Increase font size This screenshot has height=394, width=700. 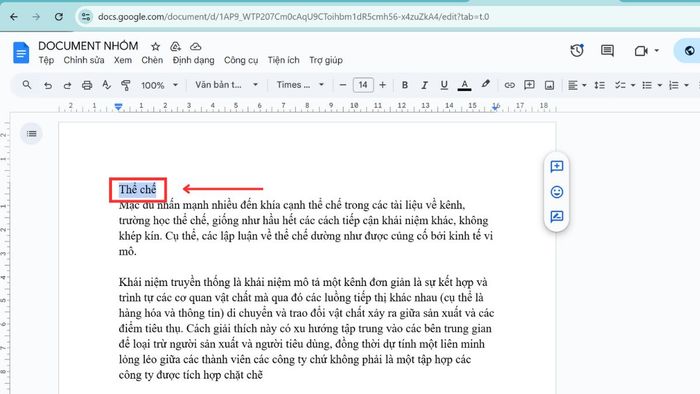point(383,85)
